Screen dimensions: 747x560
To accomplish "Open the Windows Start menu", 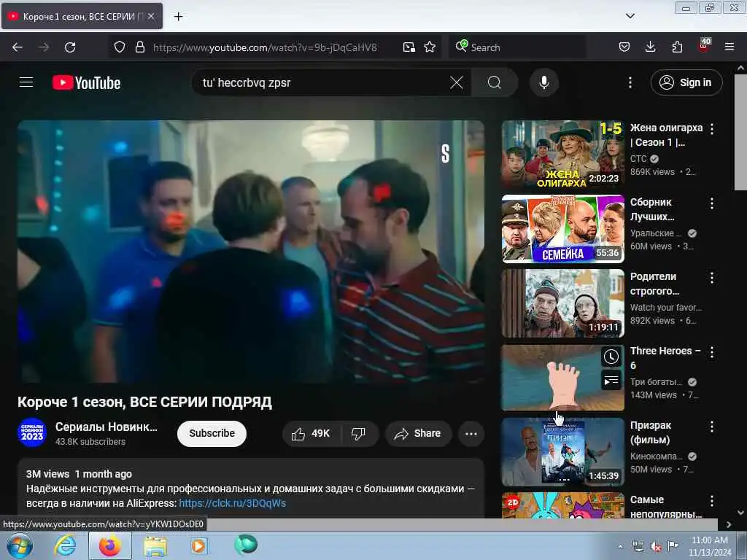I will pyautogui.click(x=20, y=545).
